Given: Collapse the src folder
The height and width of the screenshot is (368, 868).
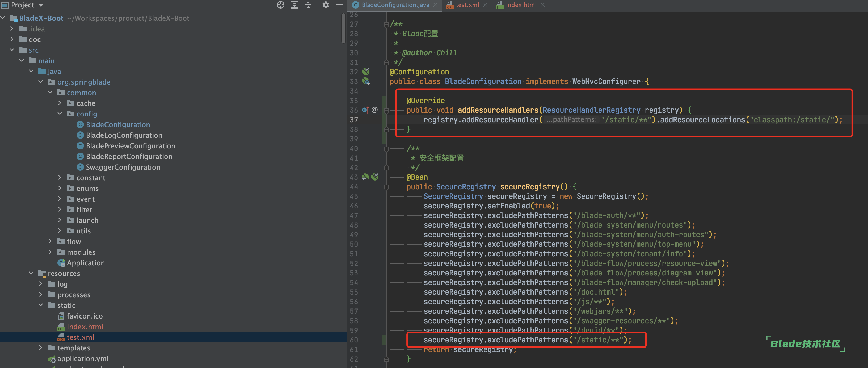Looking at the screenshot, I should pyautogui.click(x=12, y=50).
